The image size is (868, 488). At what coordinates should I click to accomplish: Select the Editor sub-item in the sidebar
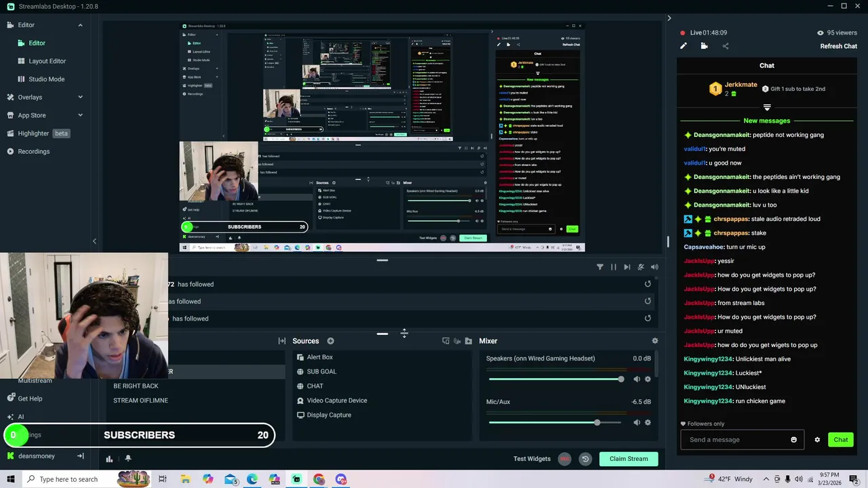click(x=37, y=43)
